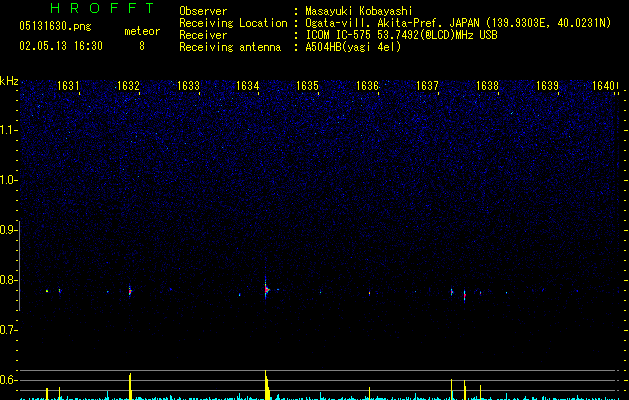Click the strong meteor echo after 1634

tap(266, 288)
